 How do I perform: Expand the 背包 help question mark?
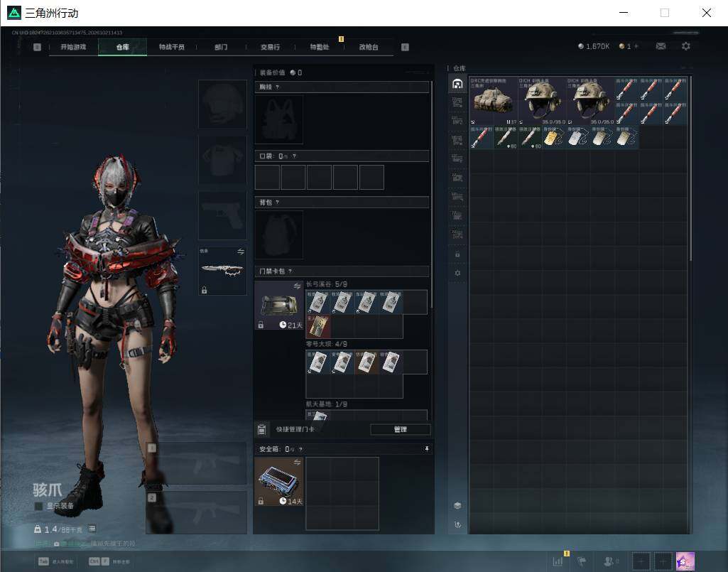pos(278,202)
